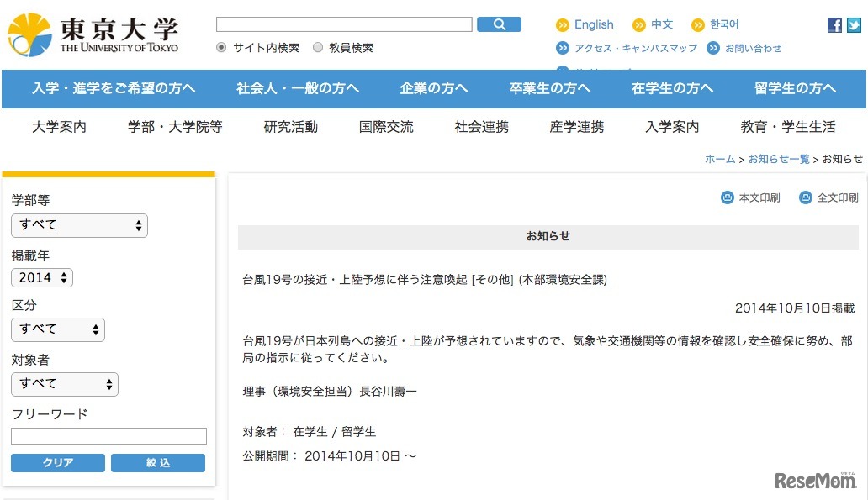This screenshot has width=868, height=500.
Task: Open the 対象者 dropdown
Action: click(x=65, y=384)
